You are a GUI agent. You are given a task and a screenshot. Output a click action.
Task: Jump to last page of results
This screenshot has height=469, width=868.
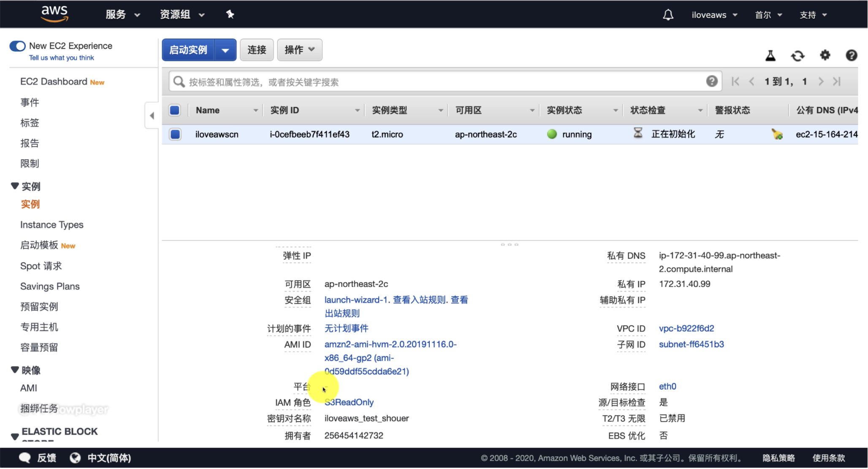point(837,82)
